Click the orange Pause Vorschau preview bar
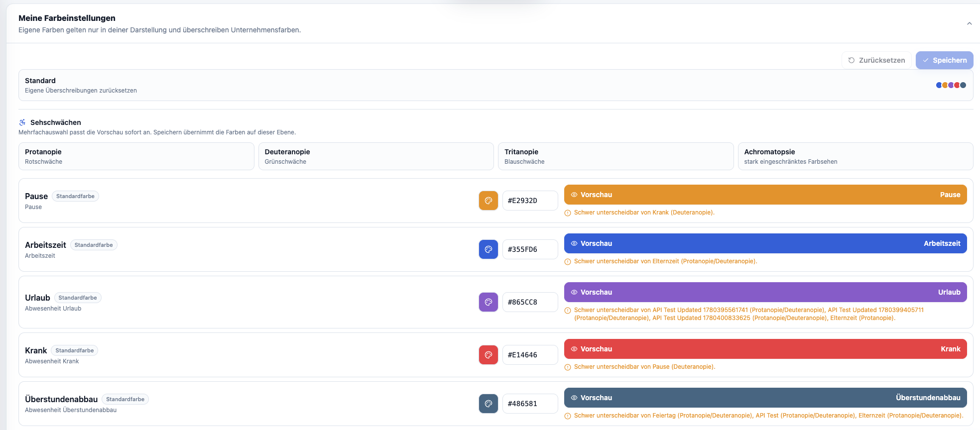The image size is (980, 430). [x=765, y=195]
